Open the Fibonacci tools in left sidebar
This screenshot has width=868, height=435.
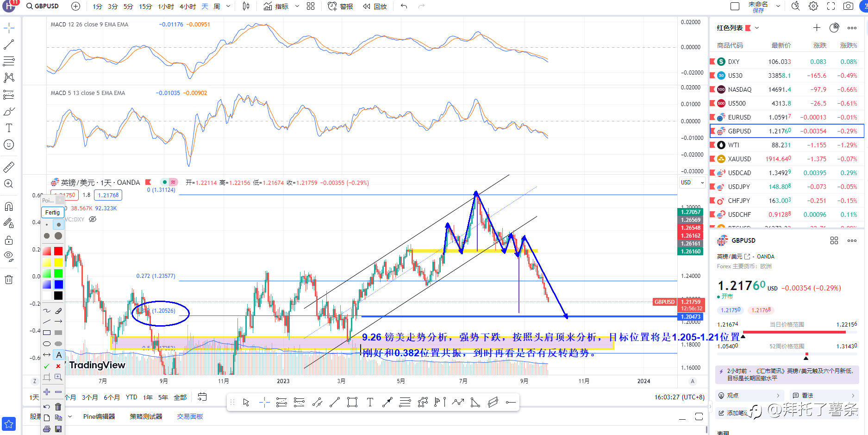point(9,61)
